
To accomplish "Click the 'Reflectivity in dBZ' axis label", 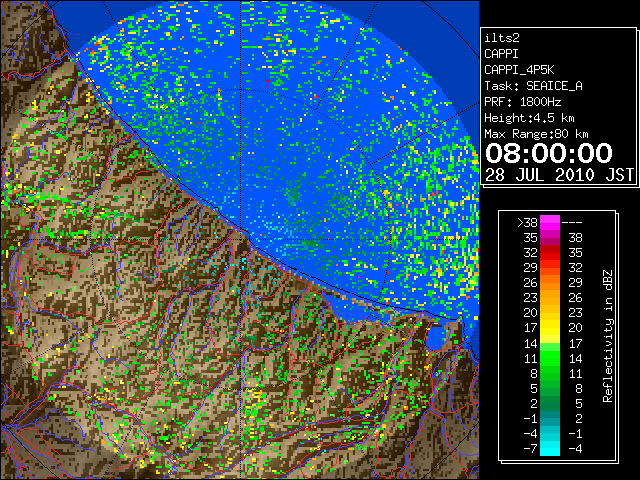I will (x=608, y=336).
